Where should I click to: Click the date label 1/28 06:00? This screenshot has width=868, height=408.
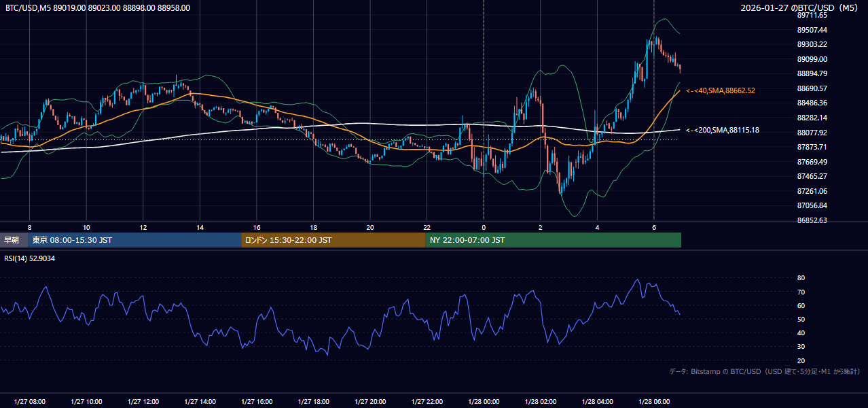point(654,402)
